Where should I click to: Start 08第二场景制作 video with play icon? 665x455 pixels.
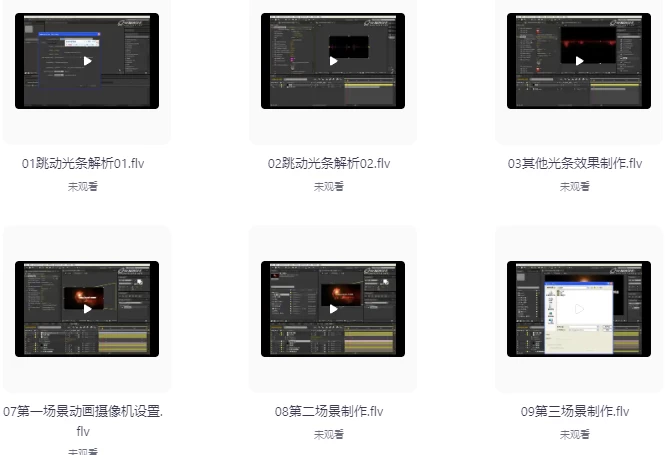click(x=333, y=309)
